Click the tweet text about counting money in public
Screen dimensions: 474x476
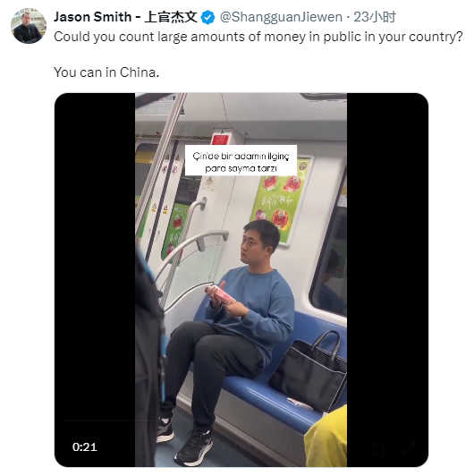(x=258, y=37)
